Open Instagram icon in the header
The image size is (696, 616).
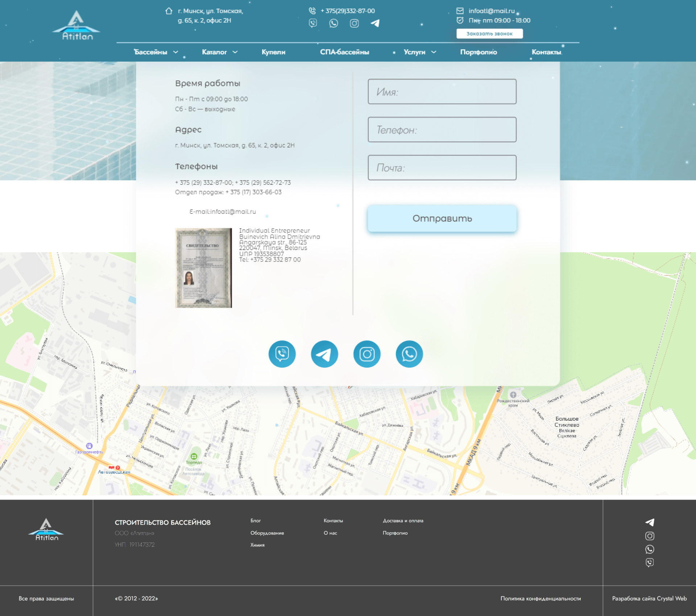coord(354,23)
